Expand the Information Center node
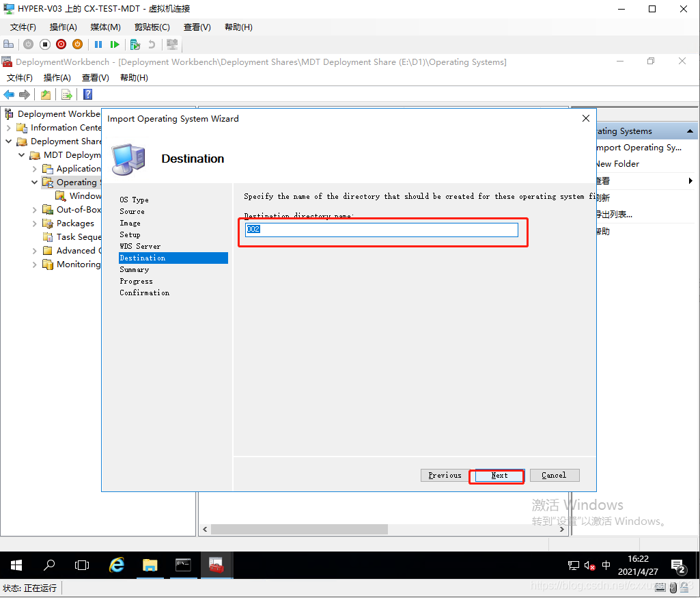Viewport: 700px width, 598px height. (8, 128)
